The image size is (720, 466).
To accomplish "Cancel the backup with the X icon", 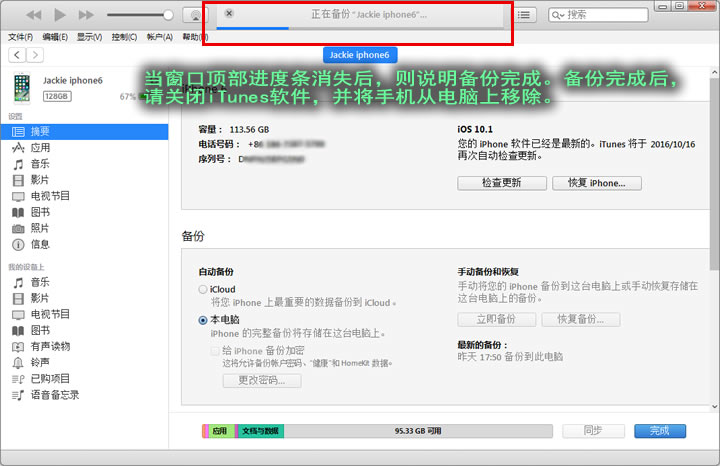I will coord(229,13).
